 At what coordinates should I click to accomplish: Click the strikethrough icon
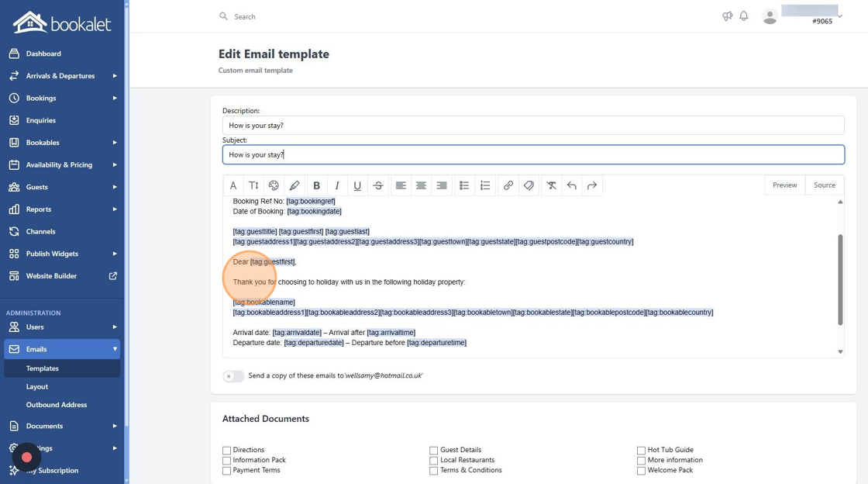(377, 185)
